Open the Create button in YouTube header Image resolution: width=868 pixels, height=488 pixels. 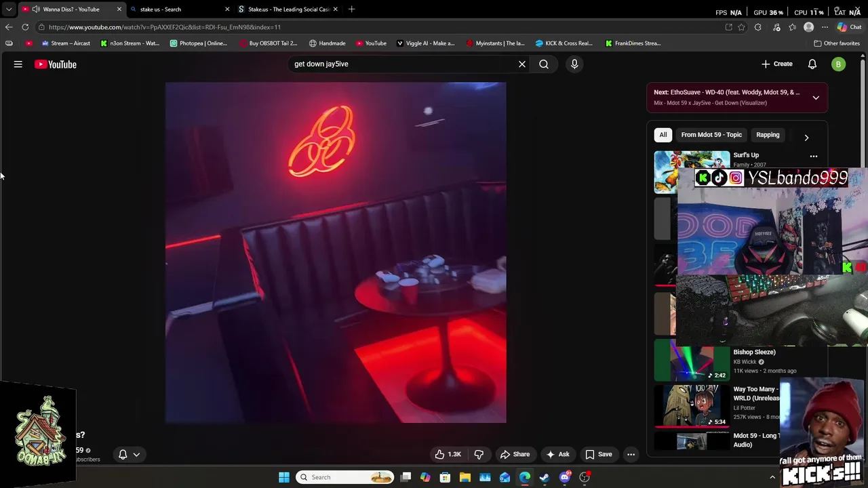pos(777,64)
